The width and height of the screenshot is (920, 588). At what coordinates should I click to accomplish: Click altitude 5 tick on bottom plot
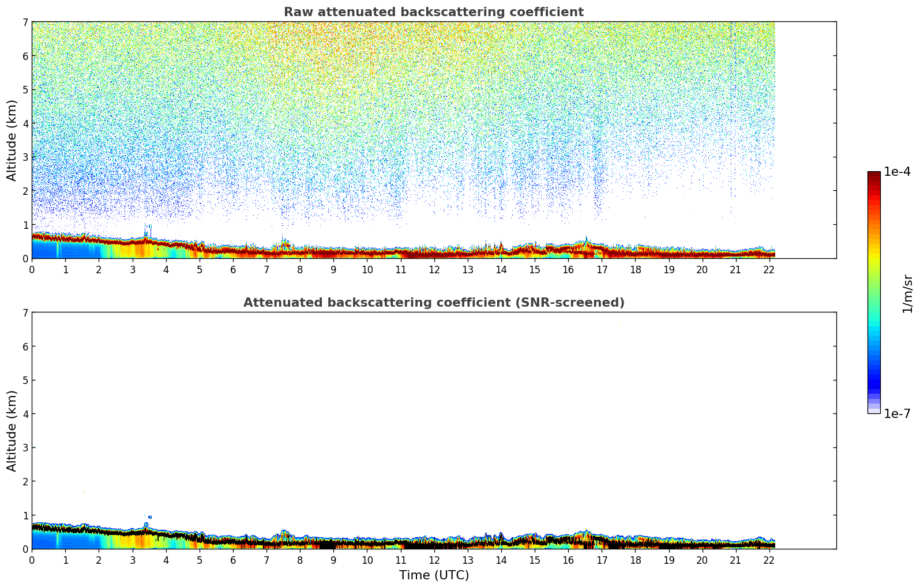coord(25,380)
